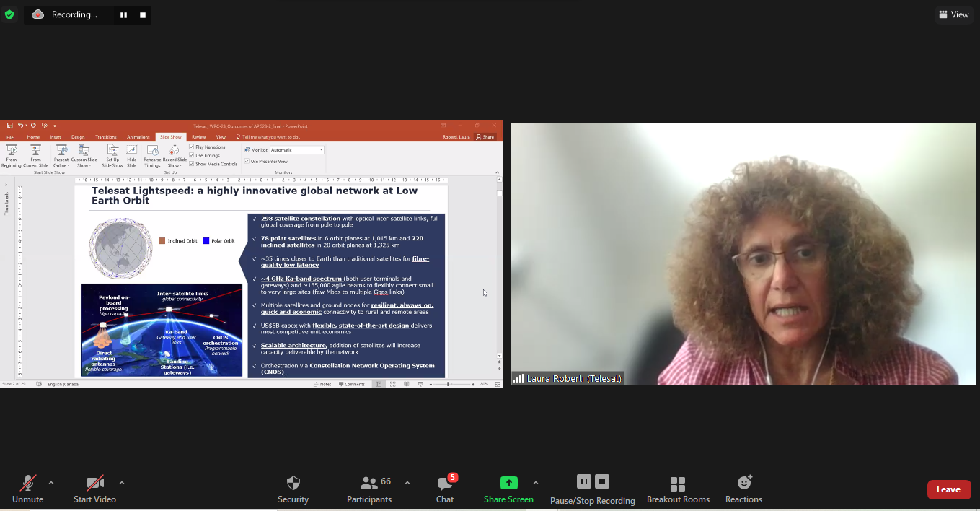Screen dimensions: 980x511
Task: Uncheck the Use Timings checkbox
Action: (x=192, y=156)
